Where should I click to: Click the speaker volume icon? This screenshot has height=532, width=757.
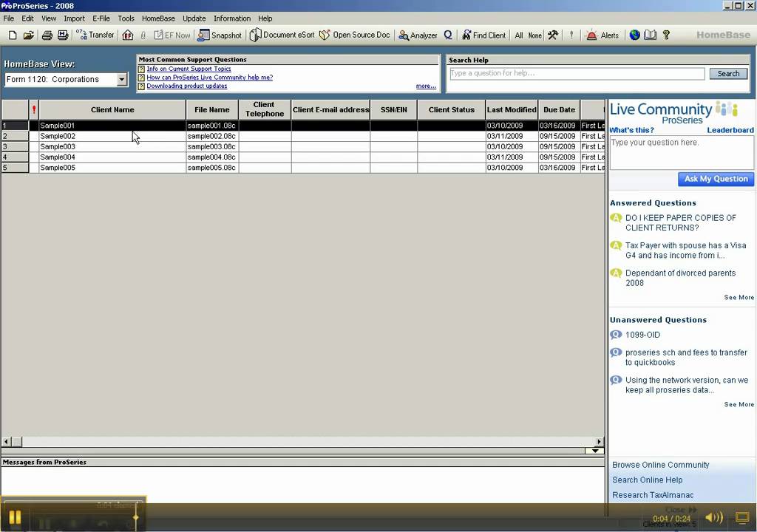(714, 517)
